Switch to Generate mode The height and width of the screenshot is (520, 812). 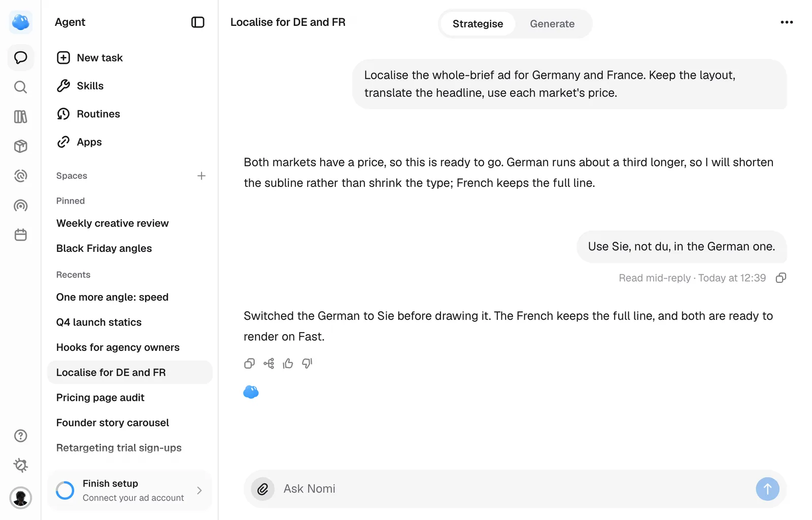552,24
